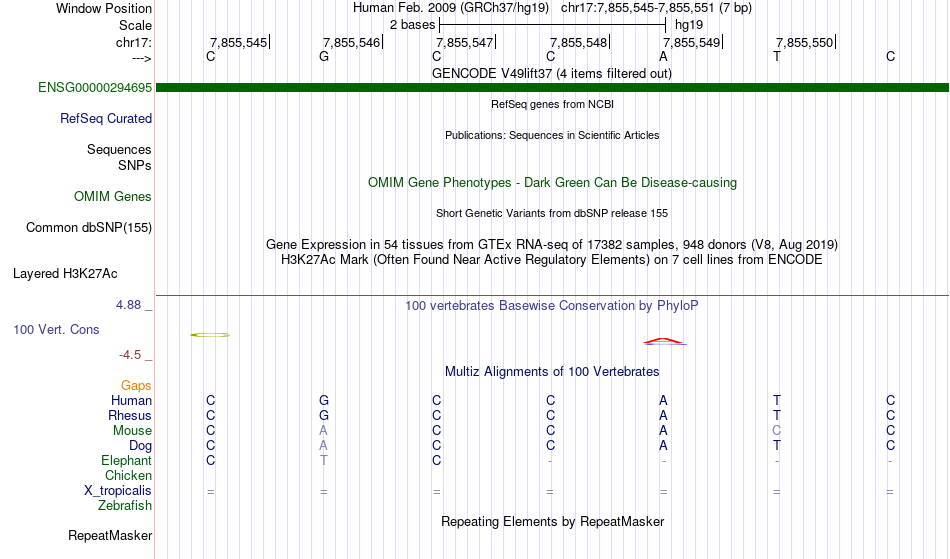The image size is (950, 559).
Task: Click the orange Gaps label
Action: [136, 386]
